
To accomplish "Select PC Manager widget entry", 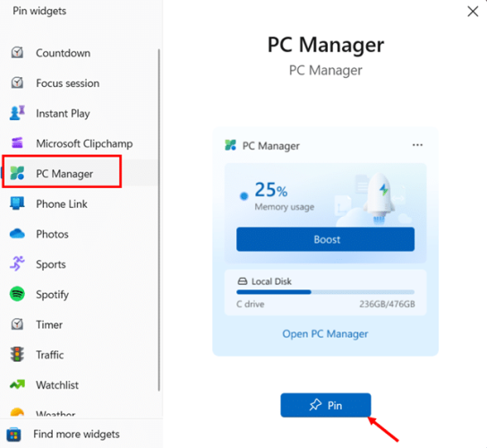I will point(80,173).
